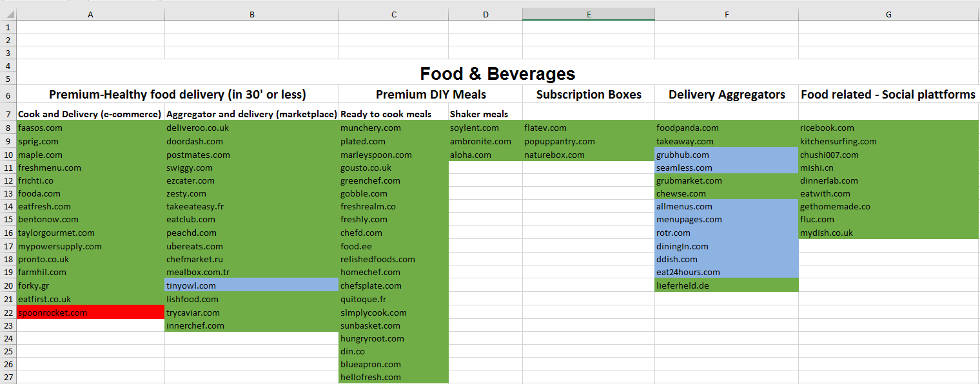This screenshot has width=980, height=384.
Task: Select the ricebook.com cell
Action: point(889,128)
